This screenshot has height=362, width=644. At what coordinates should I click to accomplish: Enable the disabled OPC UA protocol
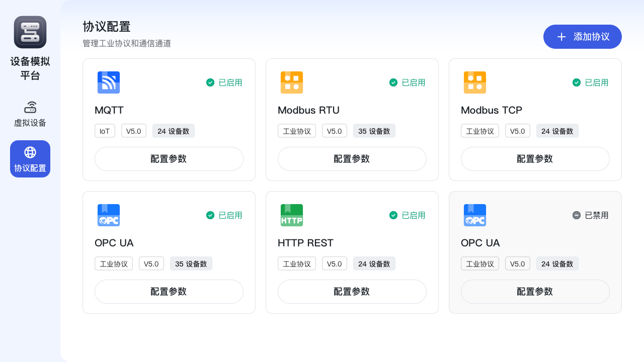click(591, 215)
